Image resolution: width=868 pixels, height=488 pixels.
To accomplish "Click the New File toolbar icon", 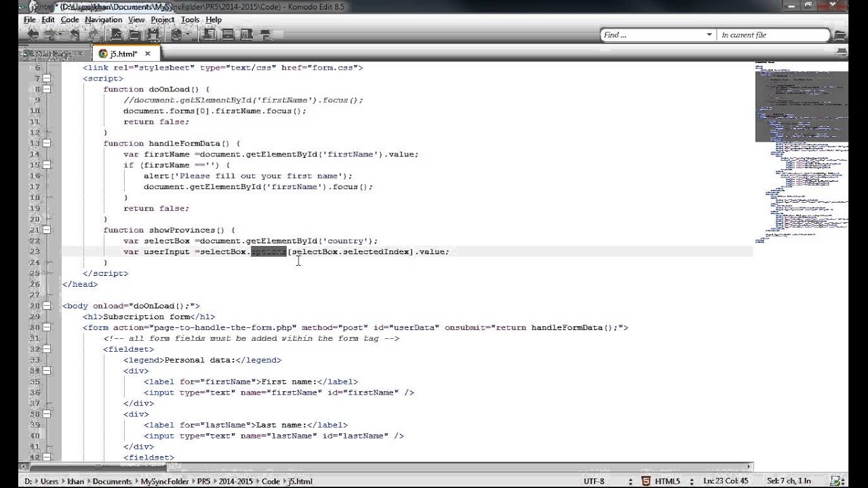I will 117,35.
